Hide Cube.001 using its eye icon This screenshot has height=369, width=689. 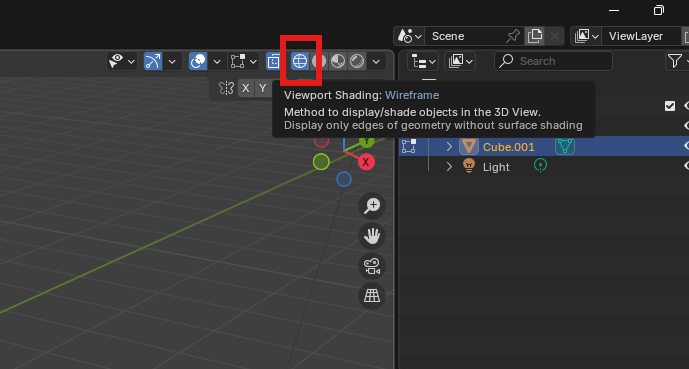(x=685, y=146)
